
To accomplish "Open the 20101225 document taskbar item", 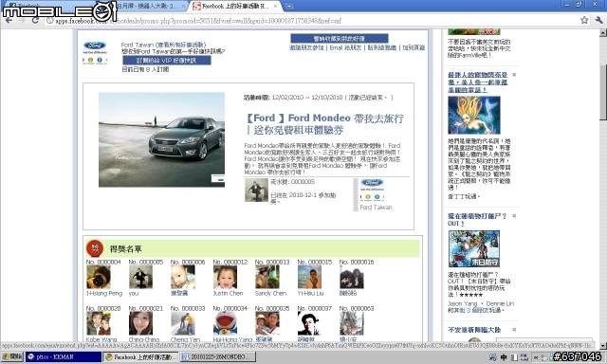I will click(218, 356).
